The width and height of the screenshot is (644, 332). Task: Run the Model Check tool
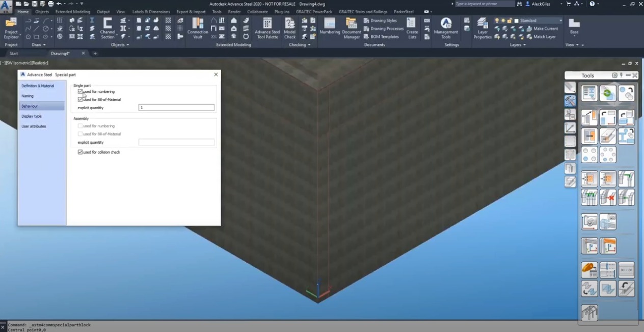[290, 28]
